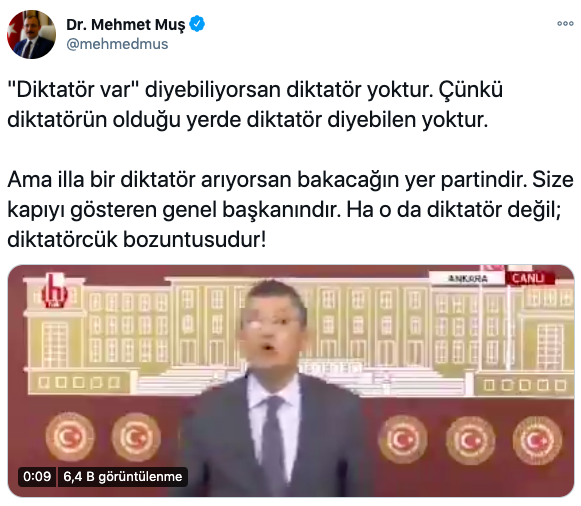This screenshot has height=506, width=581.
Task: Click the blue verified badge
Action: point(197,24)
